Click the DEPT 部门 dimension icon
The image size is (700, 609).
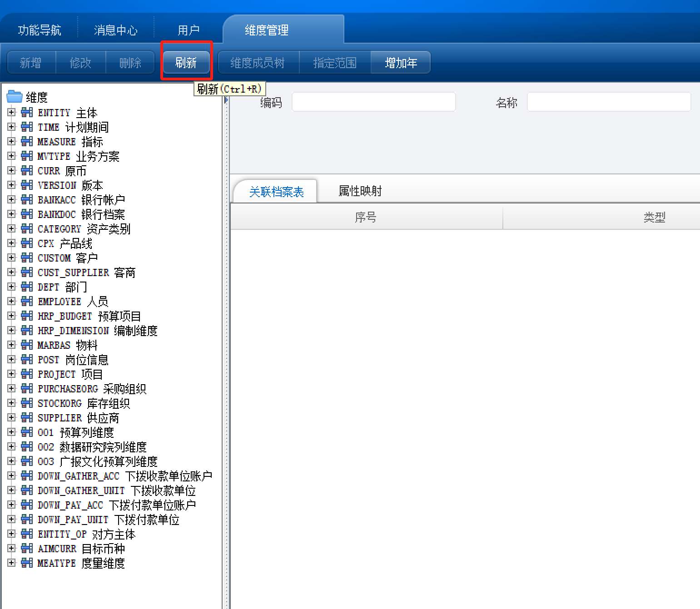27,287
